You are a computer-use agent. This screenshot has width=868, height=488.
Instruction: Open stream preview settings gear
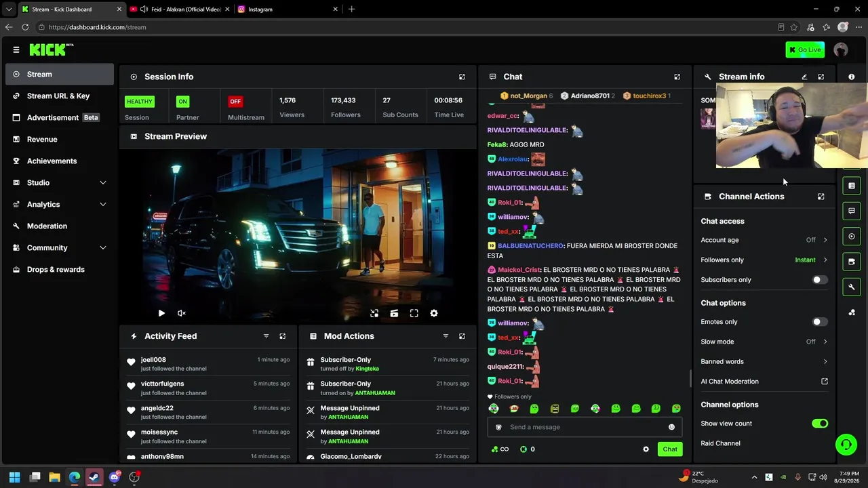coord(434,313)
